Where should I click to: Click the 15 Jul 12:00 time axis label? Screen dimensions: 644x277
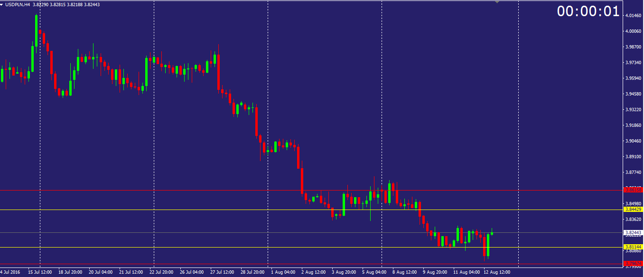(40, 272)
